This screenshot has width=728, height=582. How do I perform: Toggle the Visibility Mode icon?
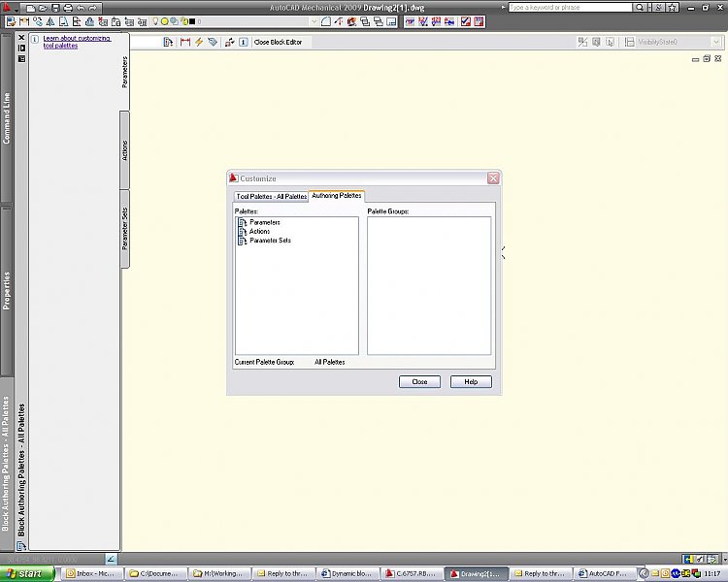pos(582,43)
